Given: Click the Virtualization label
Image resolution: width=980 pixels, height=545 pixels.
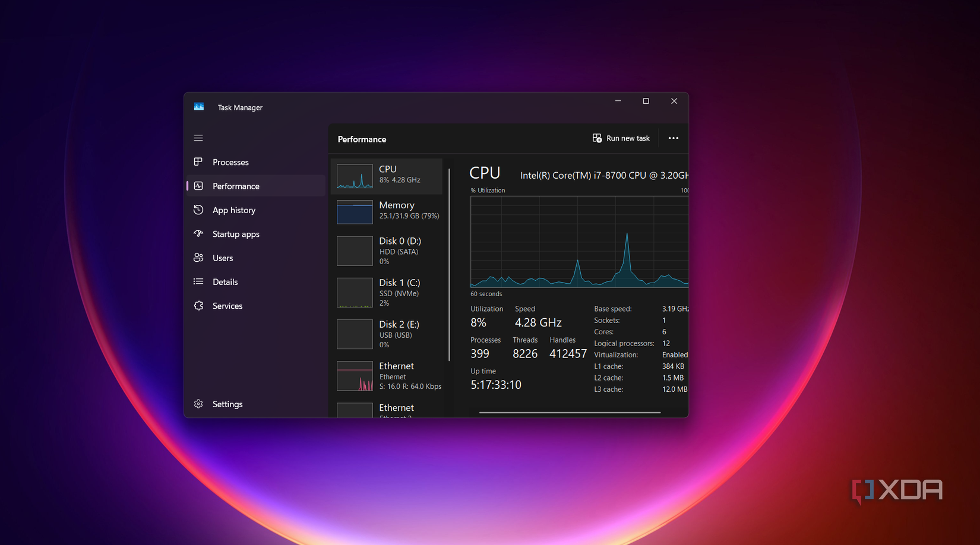Looking at the screenshot, I should (x=616, y=355).
